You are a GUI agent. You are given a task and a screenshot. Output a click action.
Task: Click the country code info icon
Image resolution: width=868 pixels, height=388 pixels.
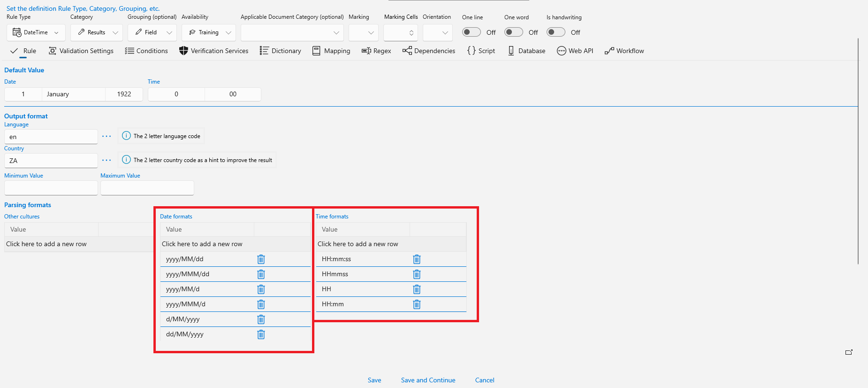pos(126,160)
